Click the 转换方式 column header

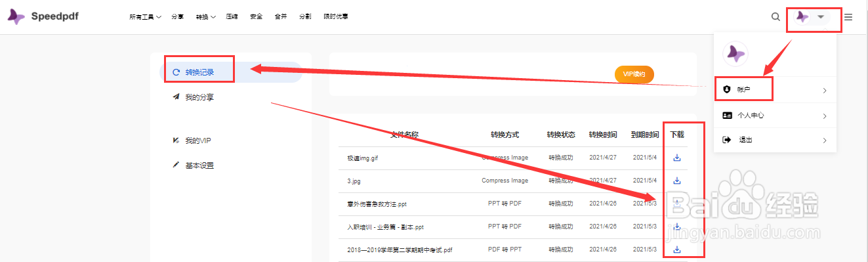click(505, 135)
